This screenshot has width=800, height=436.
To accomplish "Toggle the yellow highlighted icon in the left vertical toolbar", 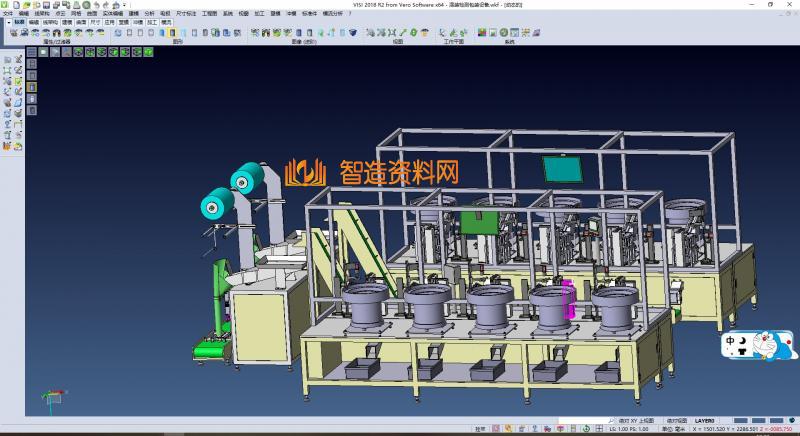I will coord(31,87).
